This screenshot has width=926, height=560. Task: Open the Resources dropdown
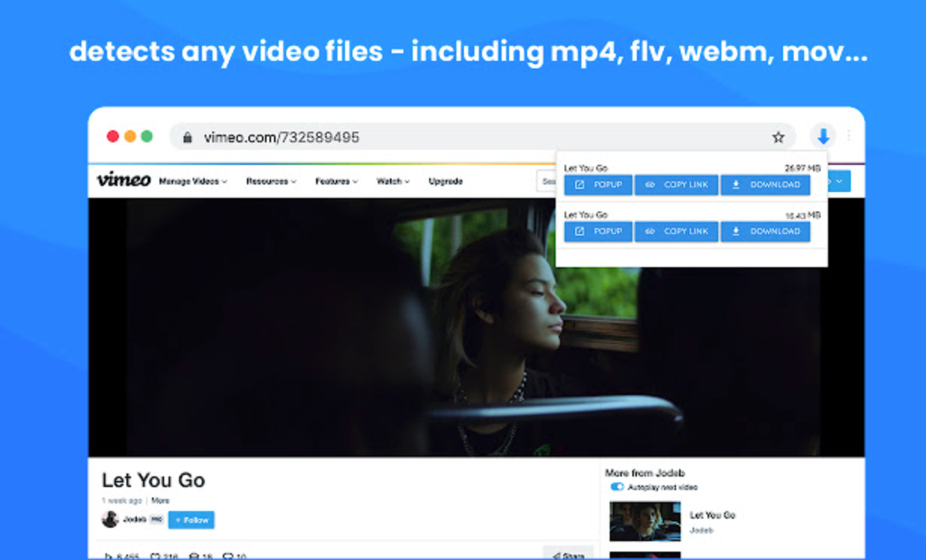click(x=271, y=181)
